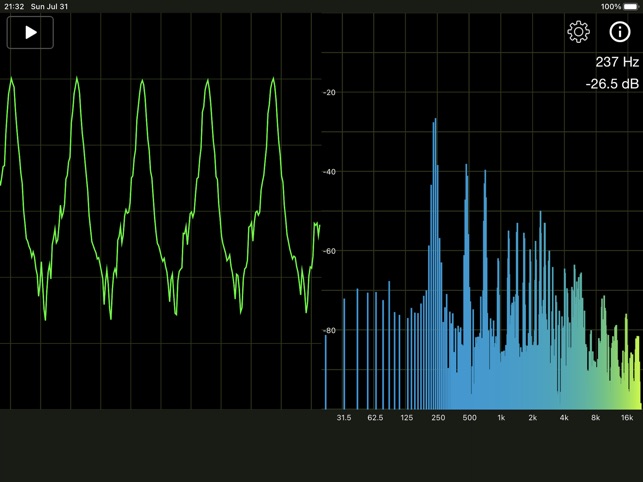The width and height of the screenshot is (643, 482).
Task: Tap the 500 frequency axis label
Action: point(470,418)
